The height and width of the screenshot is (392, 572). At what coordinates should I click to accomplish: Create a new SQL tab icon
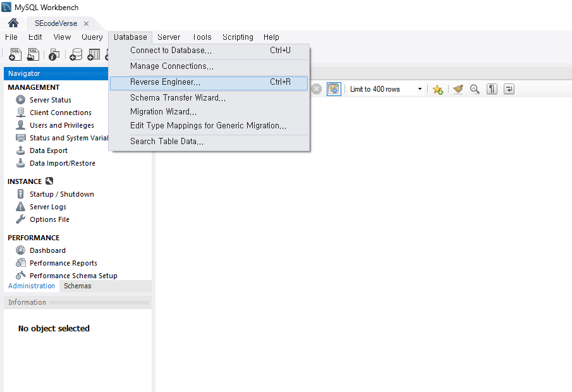pos(15,54)
